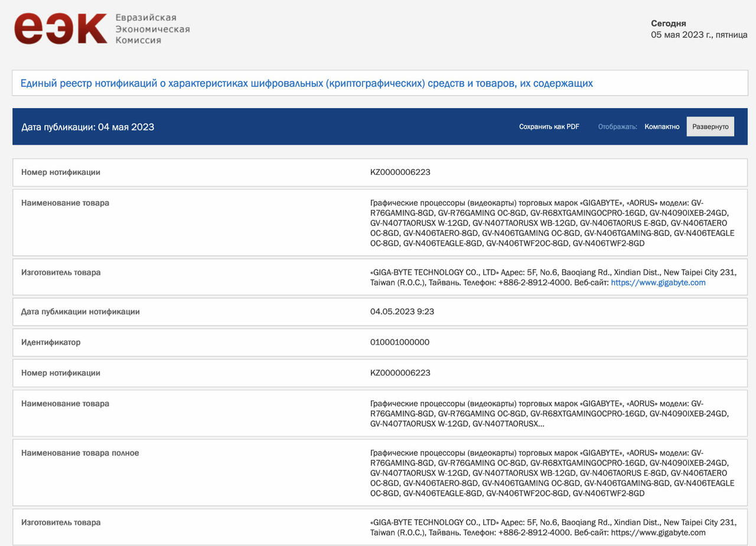Viewport: 756px width, 546px height.
Task: Click the Евразийская Экономическая Комиссия title text
Action: click(152, 29)
